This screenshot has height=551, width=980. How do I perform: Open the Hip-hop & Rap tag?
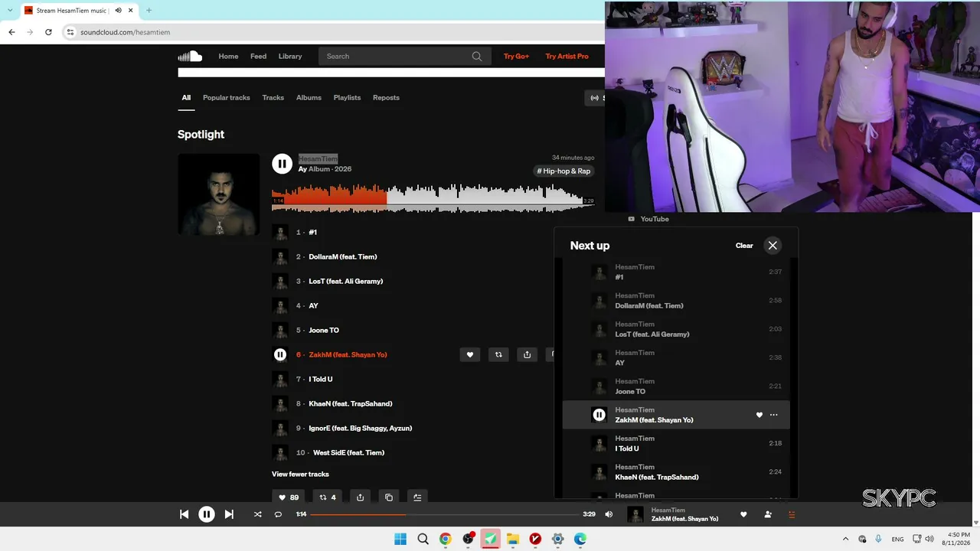point(563,171)
